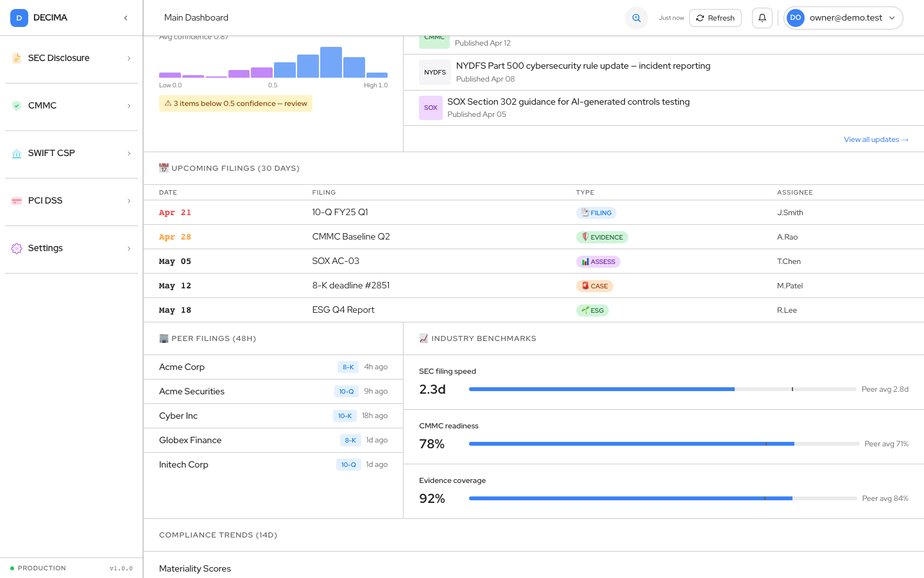
Task: Click the PCI DSS card icon
Action: tap(17, 201)
